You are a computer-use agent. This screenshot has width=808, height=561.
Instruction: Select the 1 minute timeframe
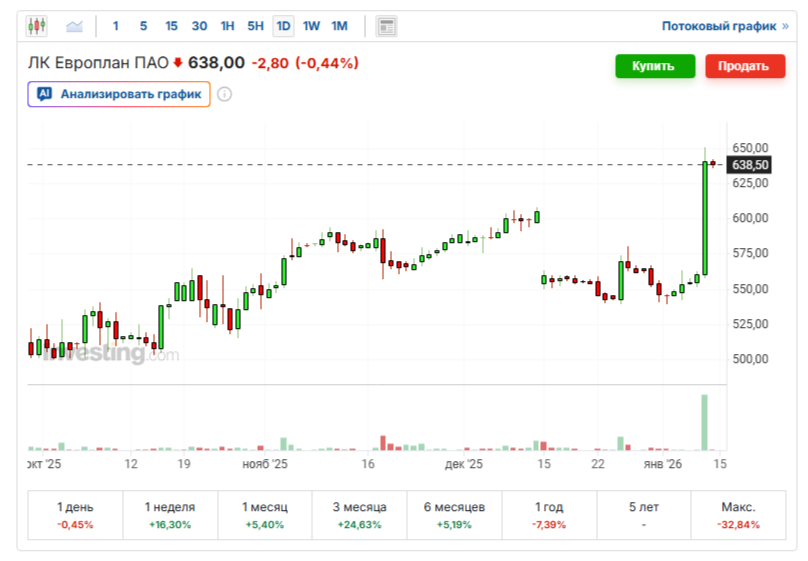click(116, 26)
